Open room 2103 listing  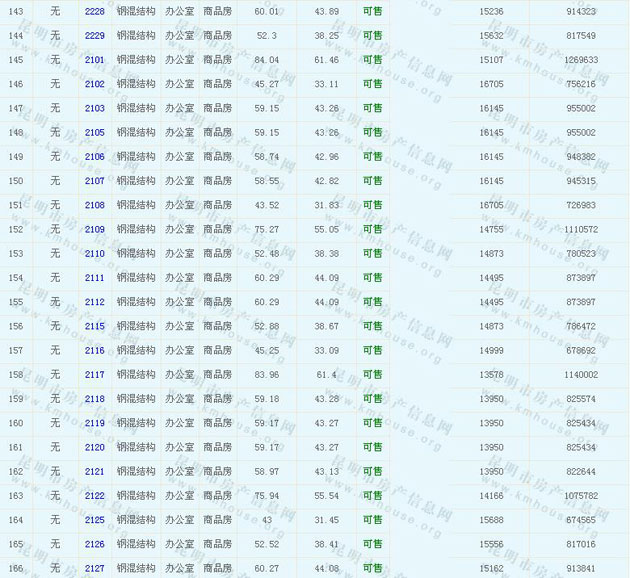pos(95,108)
